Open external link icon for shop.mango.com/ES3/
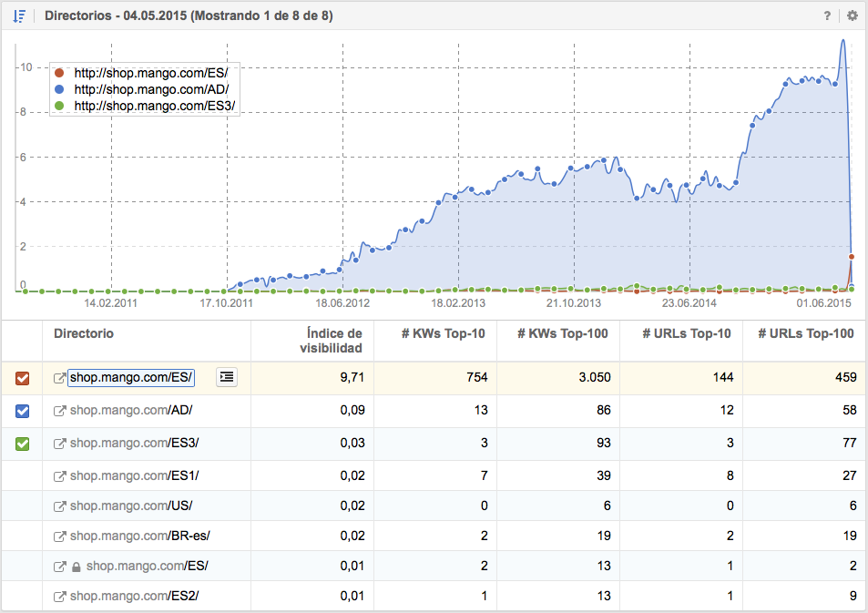This screenshot has width=868, height=613. pos(60,444)
